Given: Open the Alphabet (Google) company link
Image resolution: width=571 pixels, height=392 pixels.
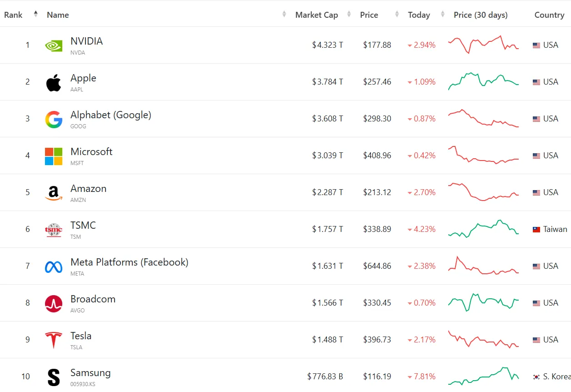Looking at the screenshot, I should coord(111,115).
